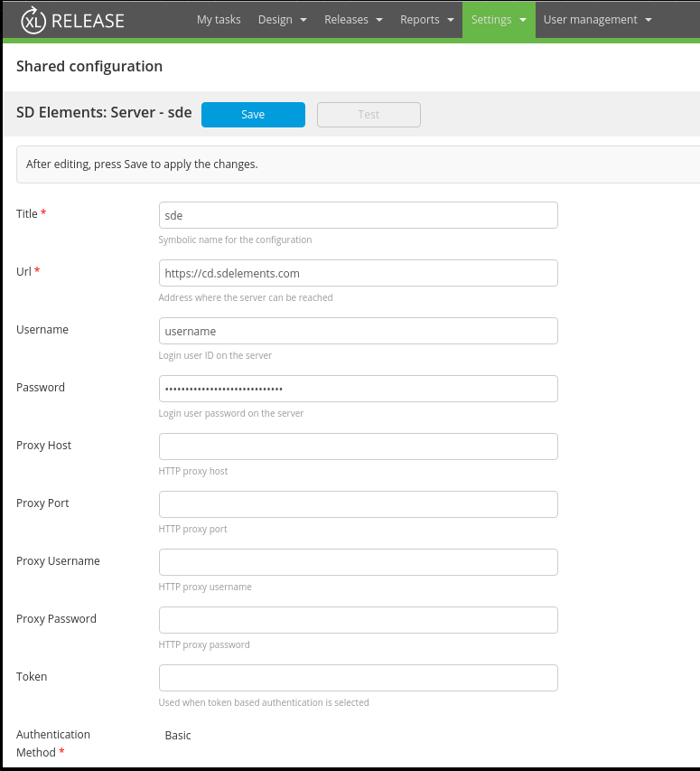Expand the Reports dropdown arrow
The image size is (700, 771).
pyautogui.click(x=451, y=20)
